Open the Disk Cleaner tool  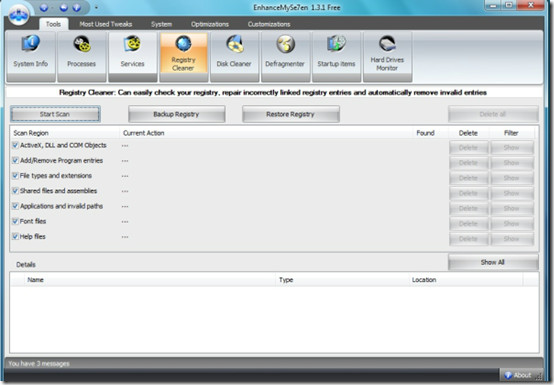[234, 57]
